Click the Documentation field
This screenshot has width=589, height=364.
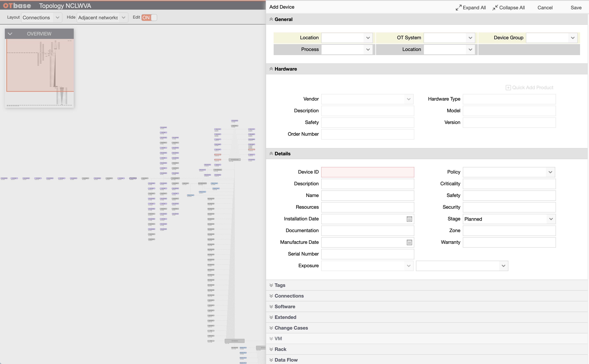[x=368, y=231]
